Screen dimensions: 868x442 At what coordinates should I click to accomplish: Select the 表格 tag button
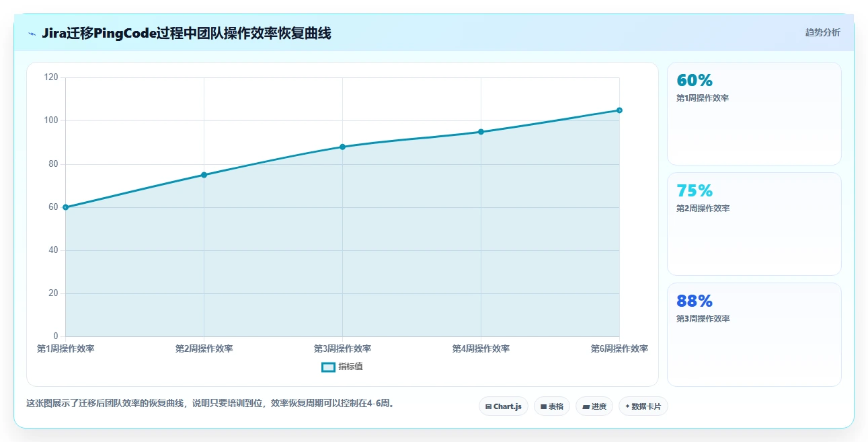(552, 406)
